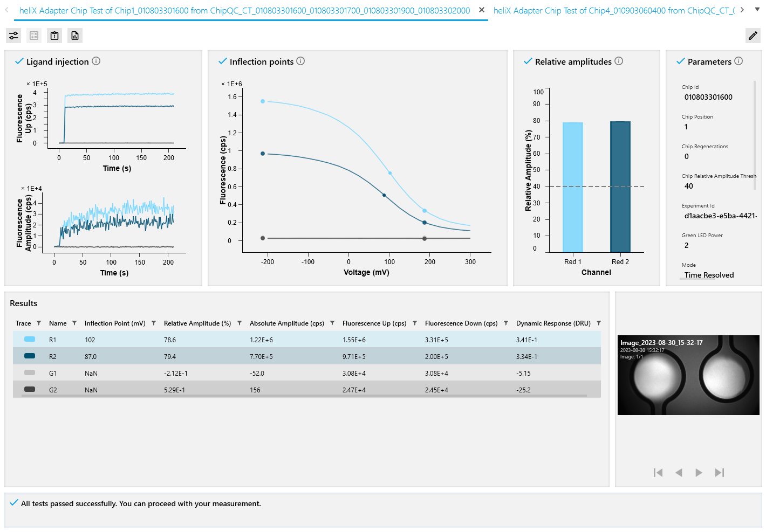Click the light blue R1 trace swatch
Image resolution: width=766 pixels, height=532 pixels.
pos(30,340)
